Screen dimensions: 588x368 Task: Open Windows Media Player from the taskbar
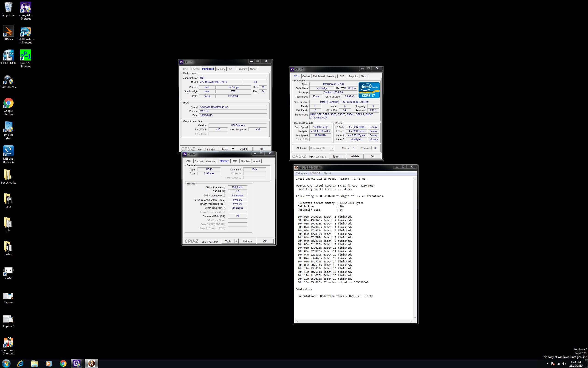click(49, 363)
